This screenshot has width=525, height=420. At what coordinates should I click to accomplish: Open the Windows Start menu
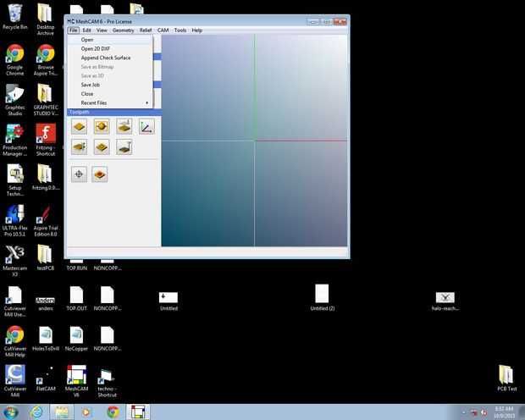click(x=10, y=412)
